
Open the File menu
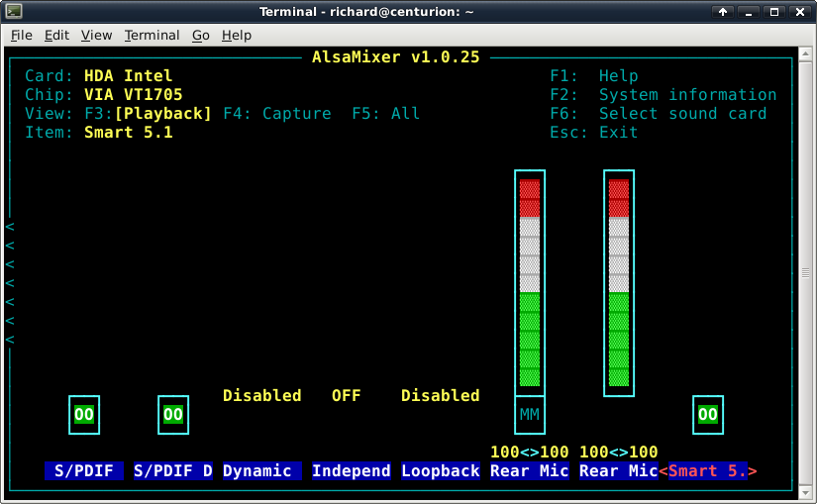coord(22,35)
